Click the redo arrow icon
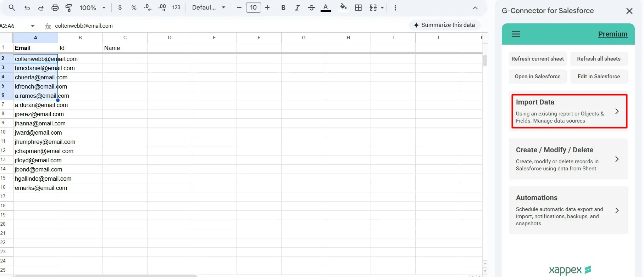This screenshot has height=277, width=644. (x=41, y=7)
